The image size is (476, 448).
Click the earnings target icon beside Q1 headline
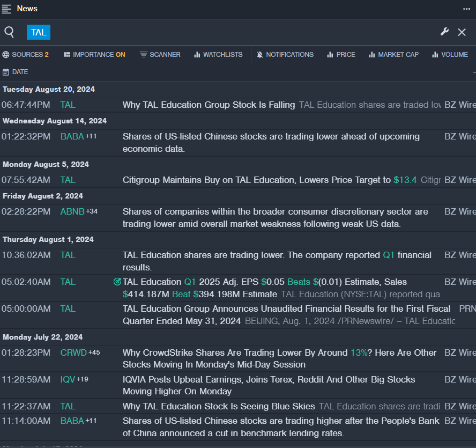pyautogui.click(x=117, y=282)
